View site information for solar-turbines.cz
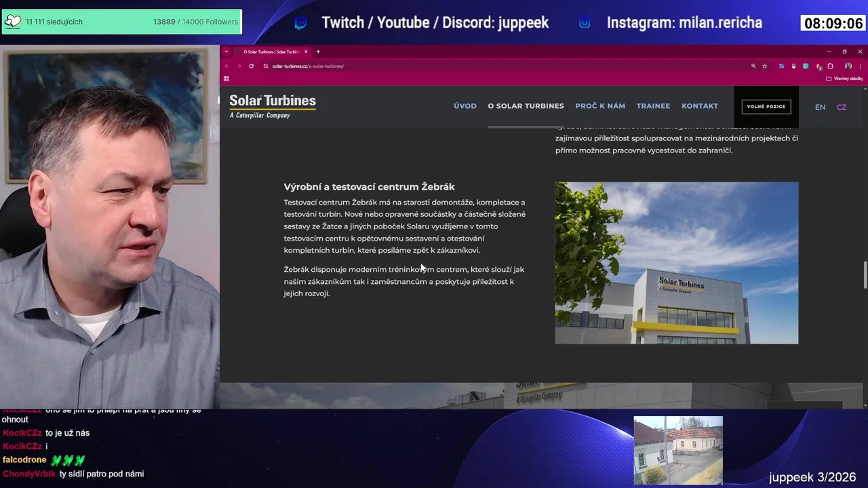 tap(266, 66)
